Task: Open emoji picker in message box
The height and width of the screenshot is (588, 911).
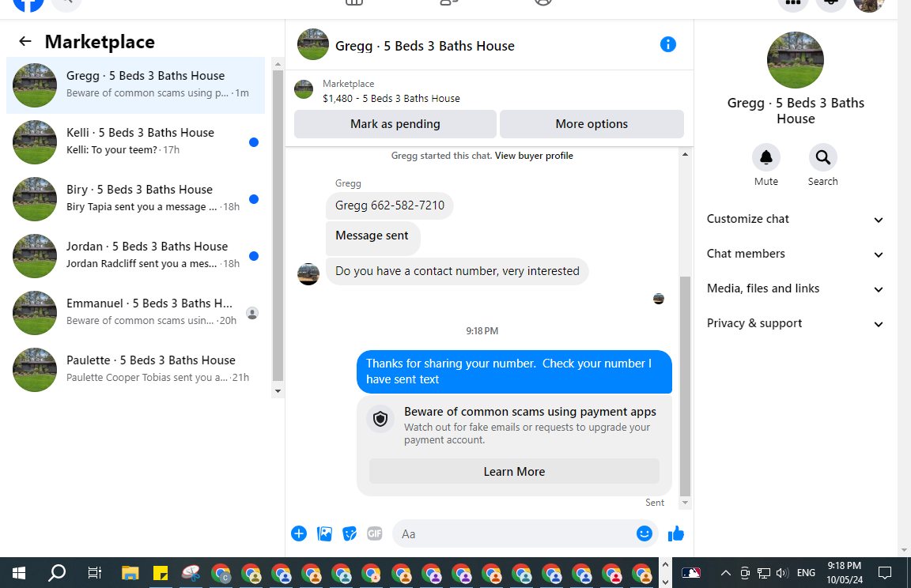Action: [x=645, y=533]
